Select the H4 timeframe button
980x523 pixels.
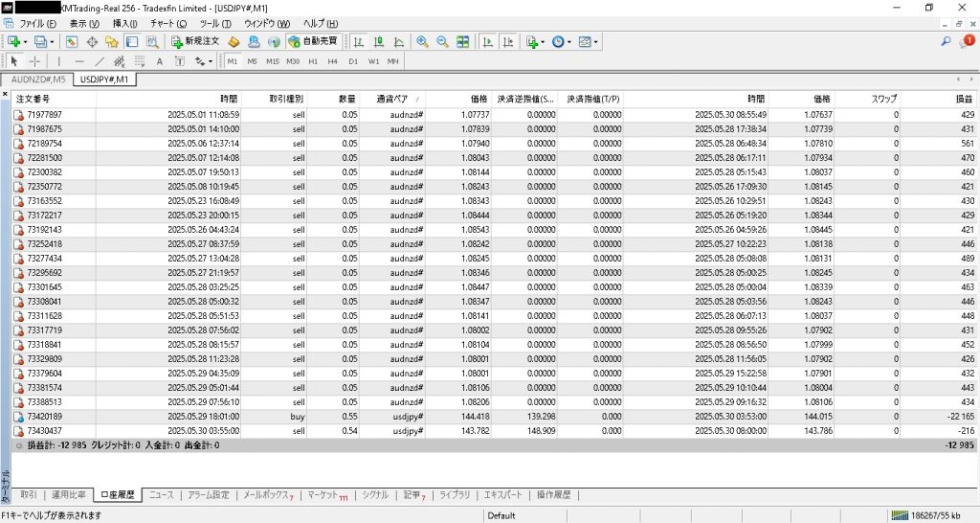click(x=332, y=61)
